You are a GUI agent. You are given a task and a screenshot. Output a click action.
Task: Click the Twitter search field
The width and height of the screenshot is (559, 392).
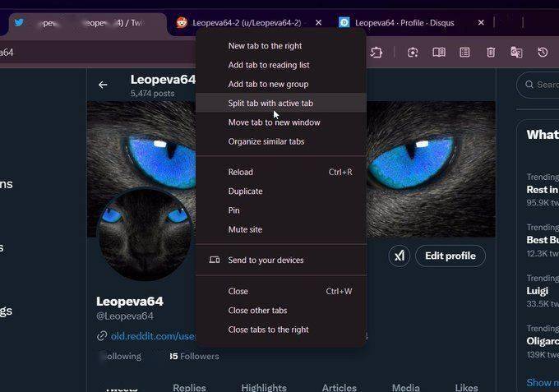(x=538, y=85)
